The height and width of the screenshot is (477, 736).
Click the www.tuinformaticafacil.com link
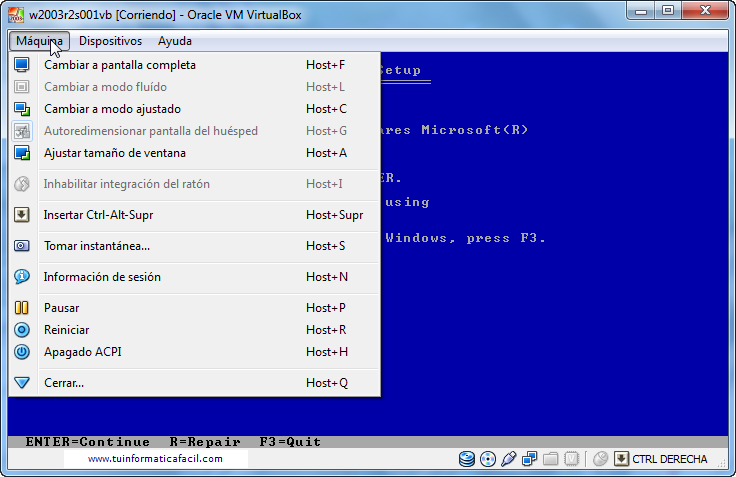[x=155, y=459]
